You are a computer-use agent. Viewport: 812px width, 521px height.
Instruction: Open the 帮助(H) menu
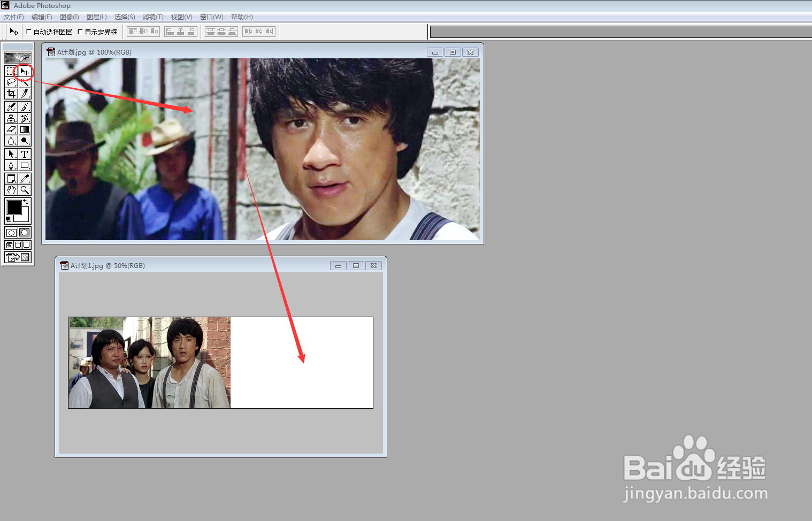coord(242,17)
